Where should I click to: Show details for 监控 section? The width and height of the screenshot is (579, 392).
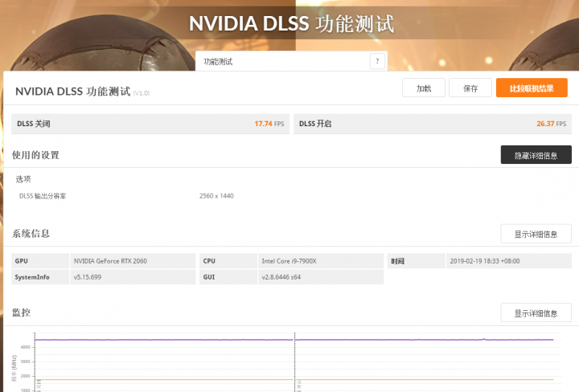tap(536, 313)
